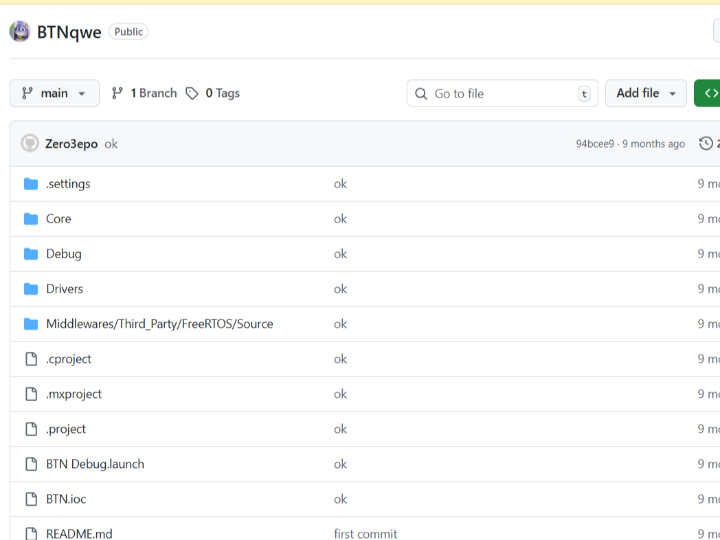Open the .mxproject file
Screen dimensions: 720x540
tap(73, 394)
